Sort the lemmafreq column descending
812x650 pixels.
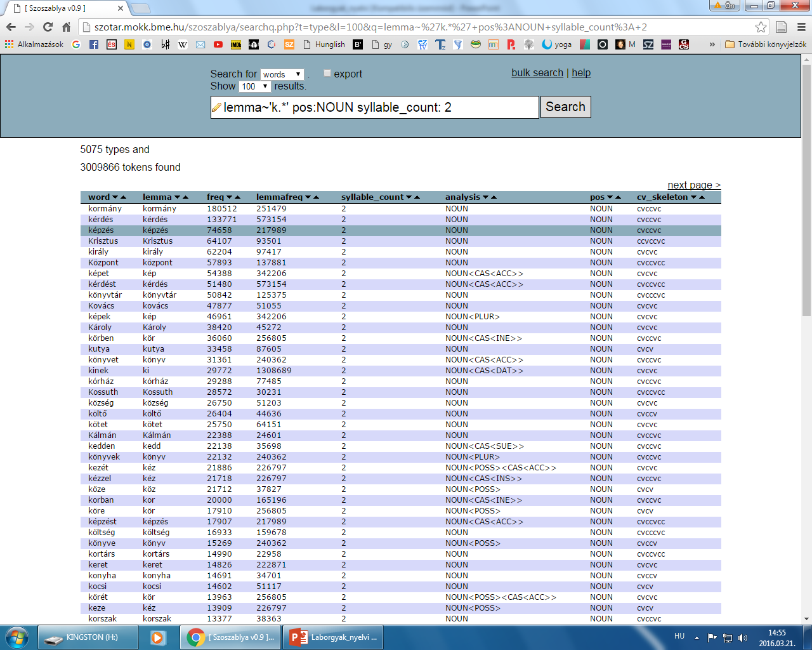(x=308, y=197)
